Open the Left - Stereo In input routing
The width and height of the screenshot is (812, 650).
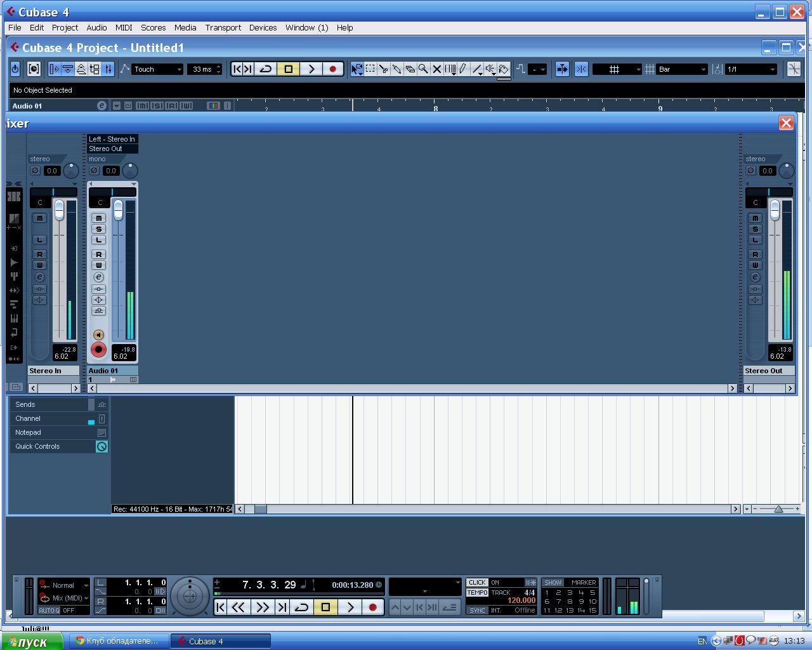point(112,139)
